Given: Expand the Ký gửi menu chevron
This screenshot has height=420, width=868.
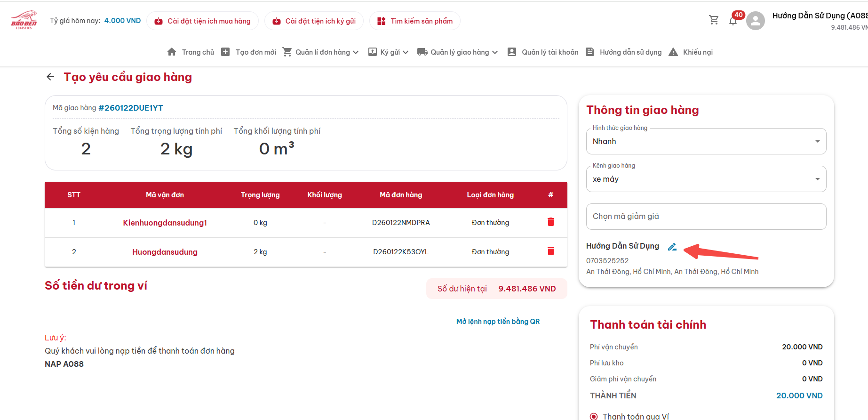Looking at the screenshot, I should 406,52.
